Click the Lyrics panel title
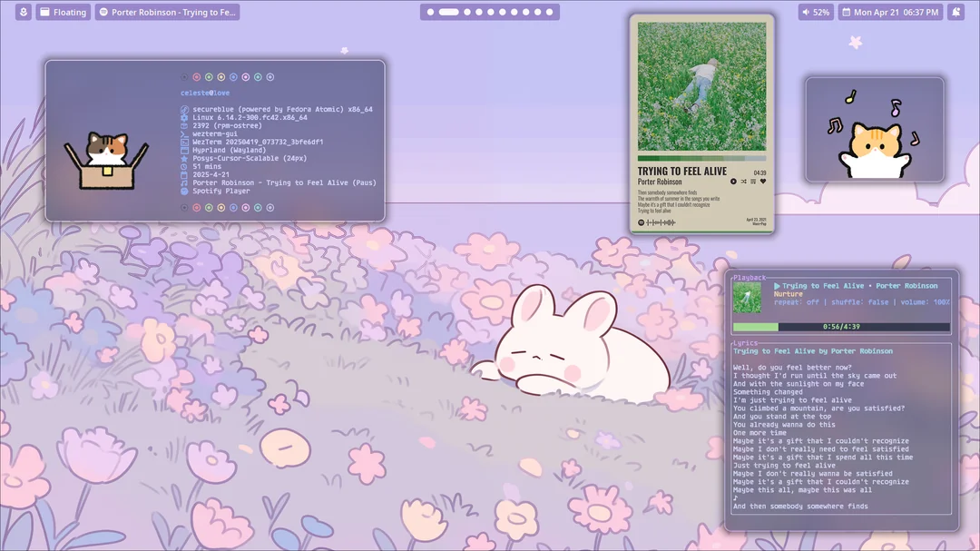The height and width of the screenshot is (551, 980). tap(745, 343)
